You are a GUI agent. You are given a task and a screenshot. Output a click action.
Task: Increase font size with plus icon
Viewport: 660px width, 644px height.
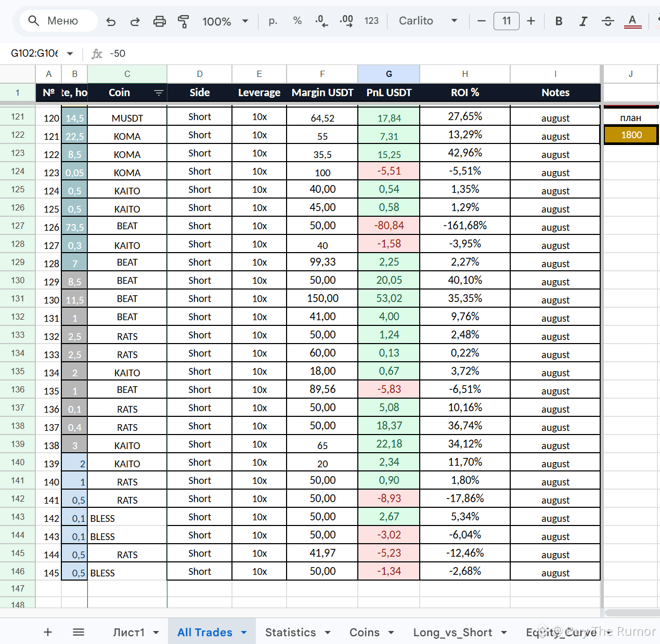[x=531, y=21]
